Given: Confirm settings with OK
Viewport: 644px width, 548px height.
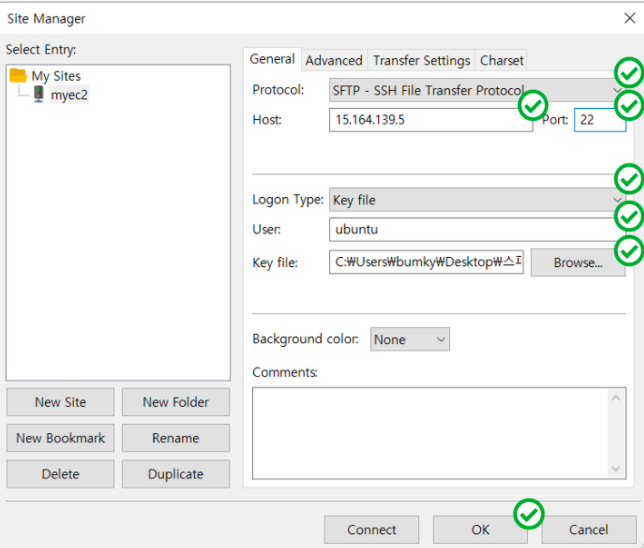Looking at the screenshot, I should point(480,530).
